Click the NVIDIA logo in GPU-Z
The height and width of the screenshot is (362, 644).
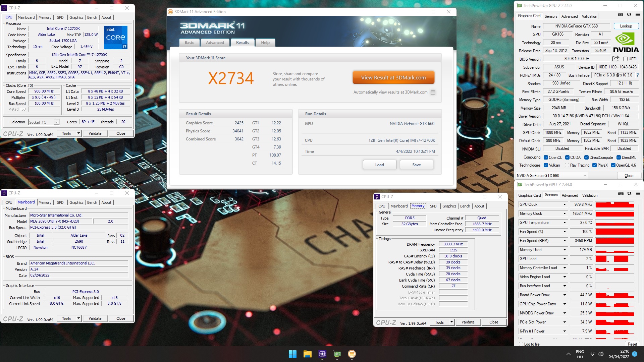[626, 43]
